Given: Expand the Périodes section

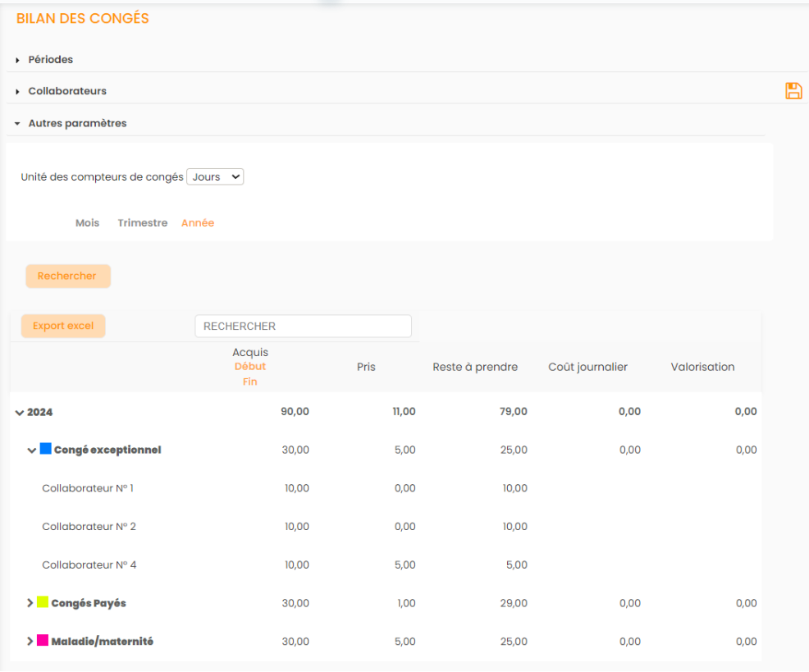Looking at the screenshot, I should click(x=50, y=60).
